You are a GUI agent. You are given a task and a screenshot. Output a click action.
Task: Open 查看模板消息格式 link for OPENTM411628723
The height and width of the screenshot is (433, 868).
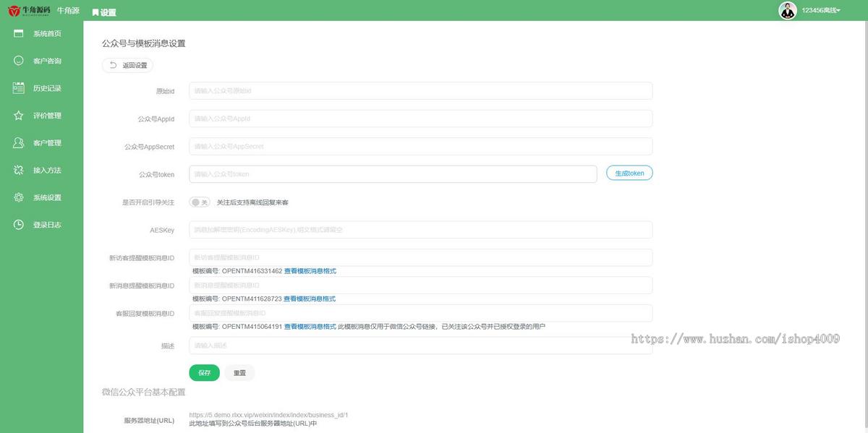tap(310, 299)
